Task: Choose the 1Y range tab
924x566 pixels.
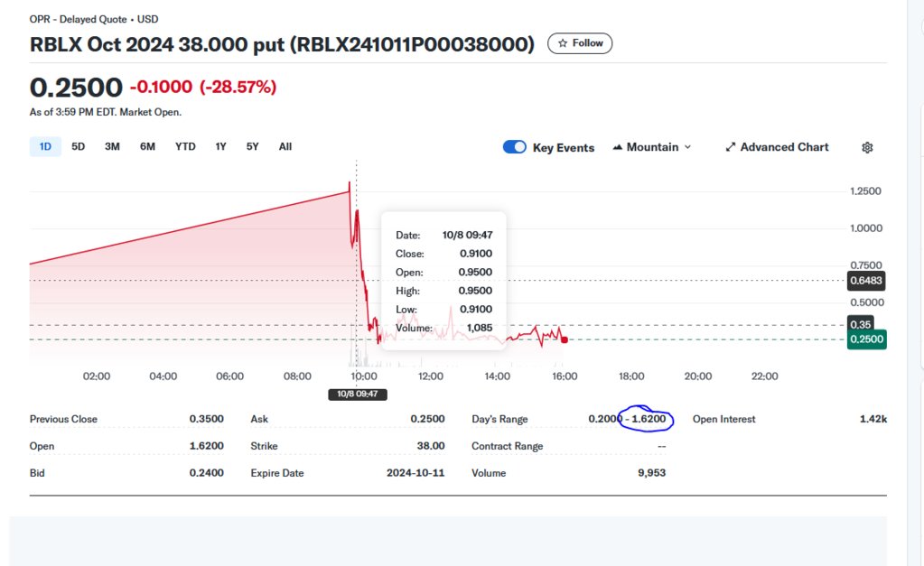Action: (x=220, y=146)
